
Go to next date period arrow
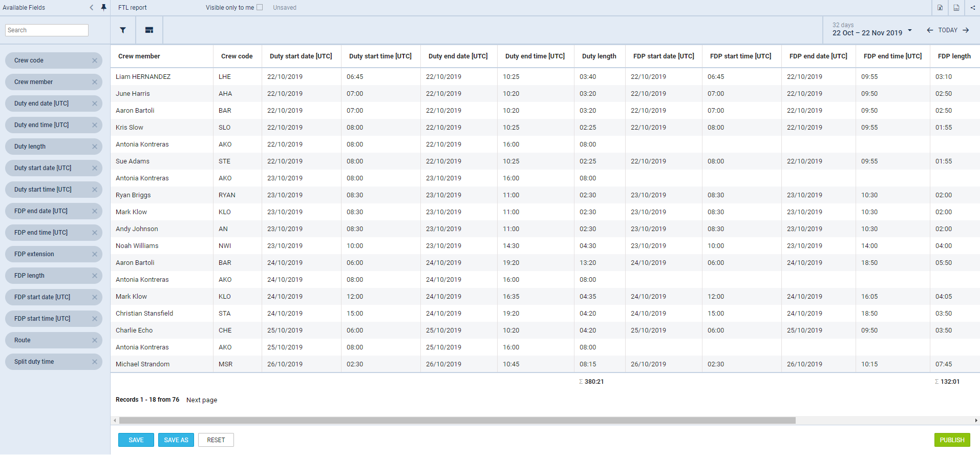pyautogui.click(x=966, y=30)
